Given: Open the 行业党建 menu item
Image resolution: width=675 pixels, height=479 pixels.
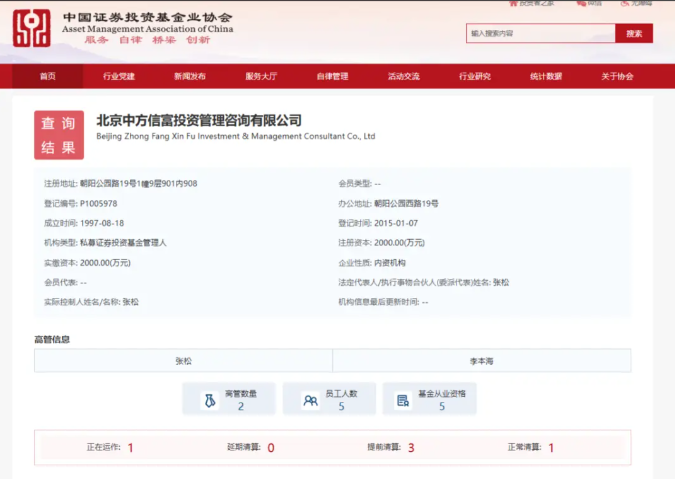Looking at the screenshot, I should click(x=118, y=76).
